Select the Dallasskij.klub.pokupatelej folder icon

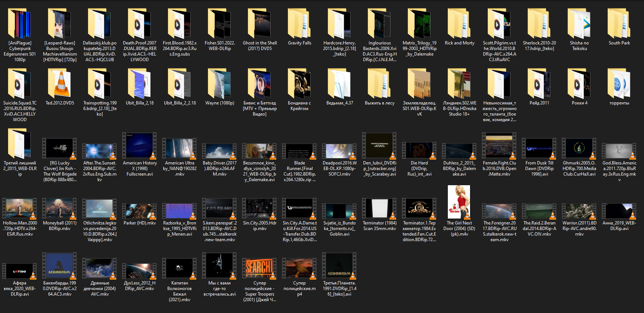(x=100, y=24)
